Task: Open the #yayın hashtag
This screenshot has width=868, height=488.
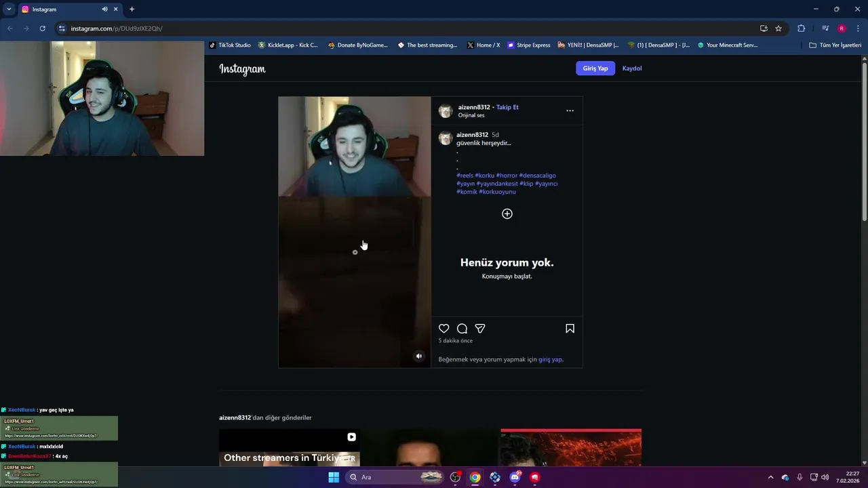Action: 466,184
